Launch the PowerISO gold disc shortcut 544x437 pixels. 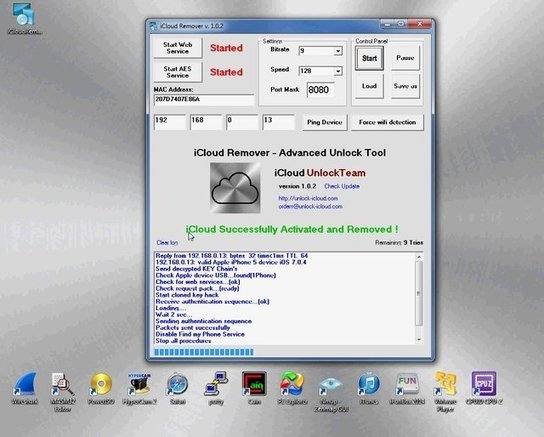(x=101, y=388)
